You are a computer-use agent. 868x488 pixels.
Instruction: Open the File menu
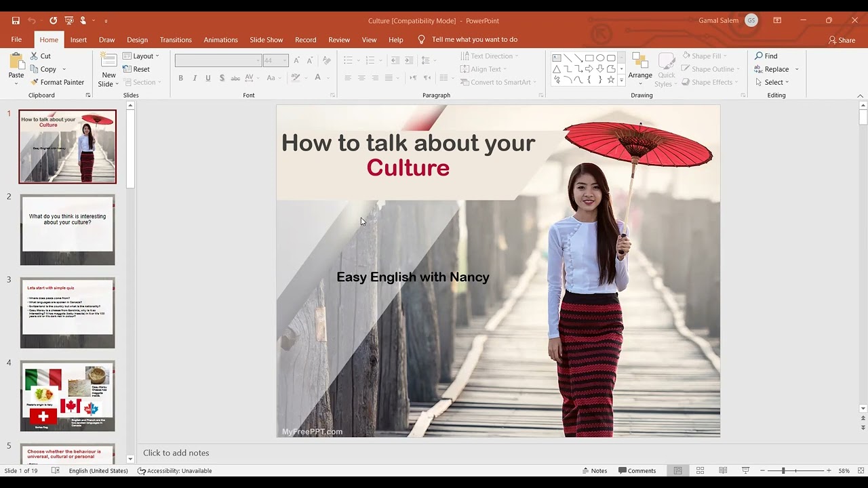pos(16,39)
